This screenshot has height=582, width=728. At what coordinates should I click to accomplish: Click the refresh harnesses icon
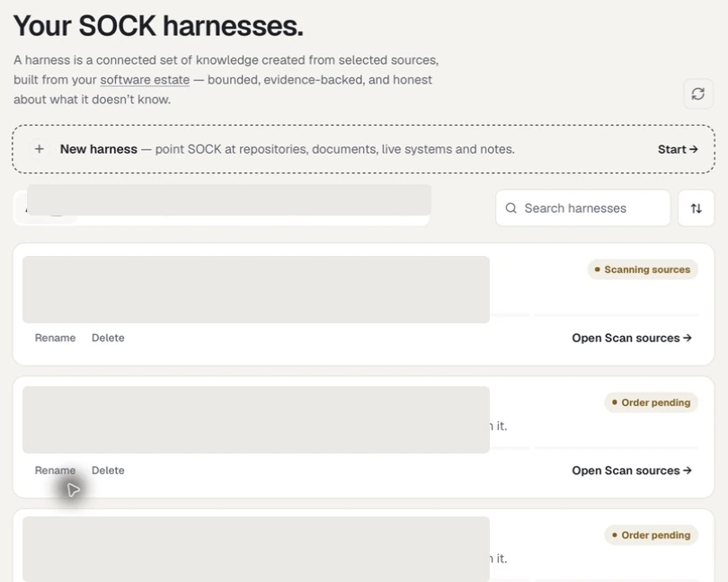(697, 93)
